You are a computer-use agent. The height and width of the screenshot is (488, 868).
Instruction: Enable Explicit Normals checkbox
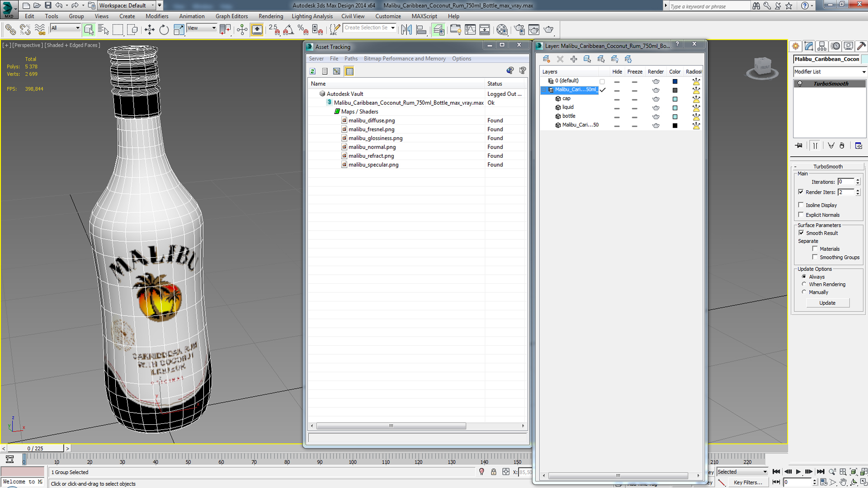pos(801,215)
